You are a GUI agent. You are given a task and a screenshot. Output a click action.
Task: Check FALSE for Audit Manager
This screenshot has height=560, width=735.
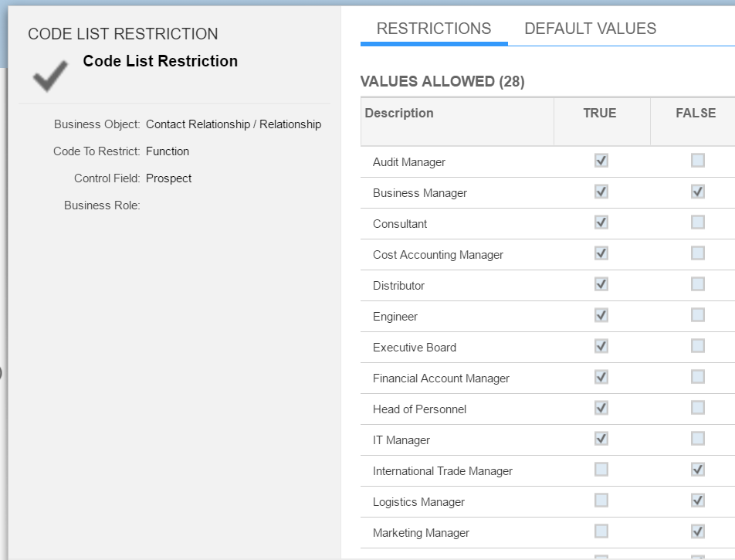[697, 161]
